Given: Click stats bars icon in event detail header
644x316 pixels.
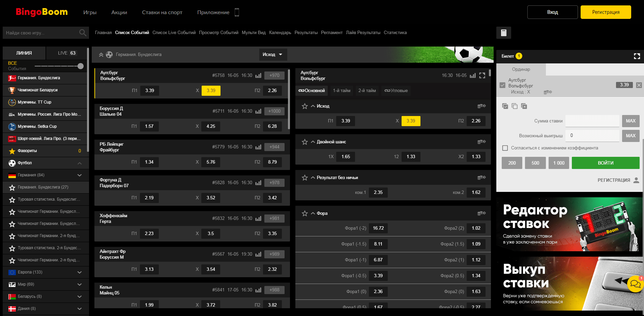Looking at the screenshot, I should (473, 76).
